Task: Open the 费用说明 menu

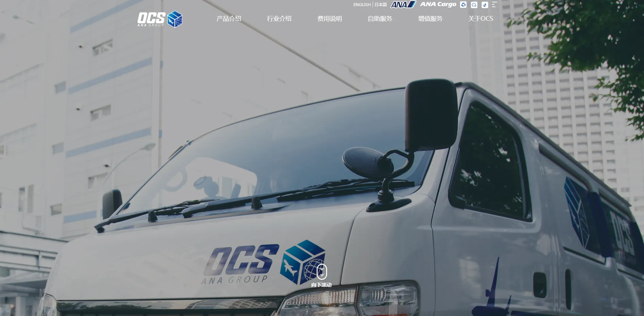Action: tap(329, 19)
